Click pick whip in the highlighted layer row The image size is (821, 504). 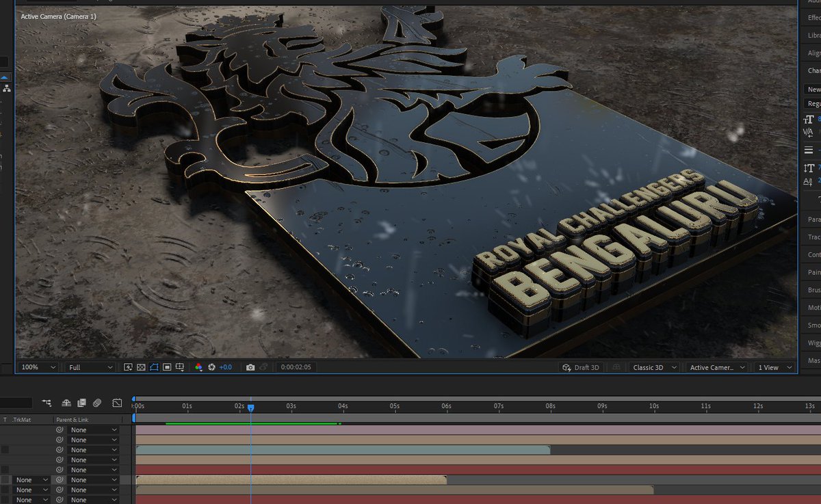click(x=60, y=480)
